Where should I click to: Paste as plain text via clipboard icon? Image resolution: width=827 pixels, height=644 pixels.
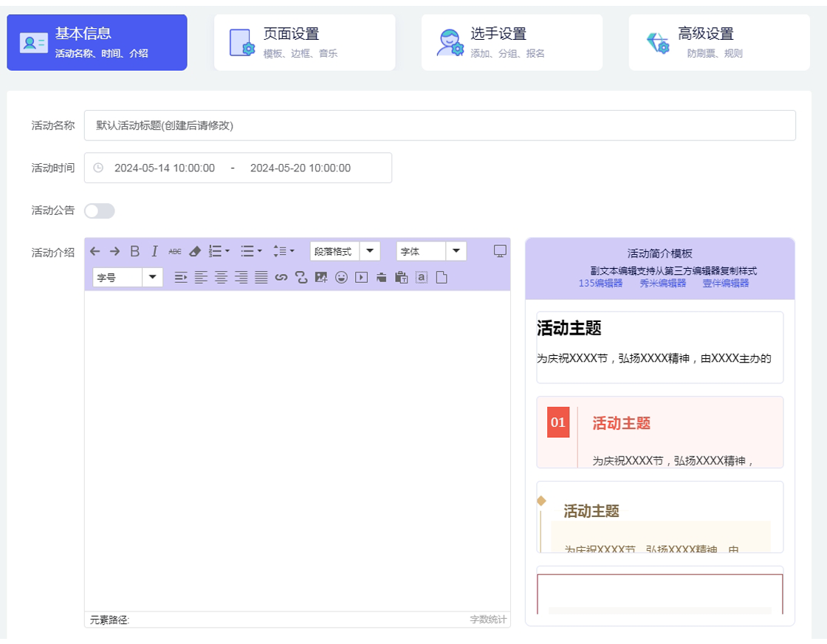(x=402, y=278)
